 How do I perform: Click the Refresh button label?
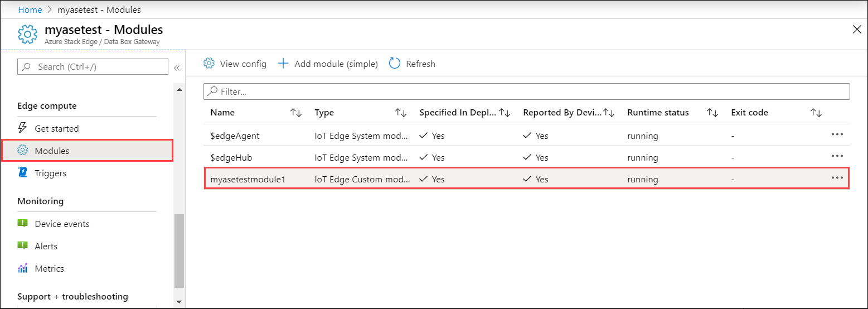click(x=420, y=64)
